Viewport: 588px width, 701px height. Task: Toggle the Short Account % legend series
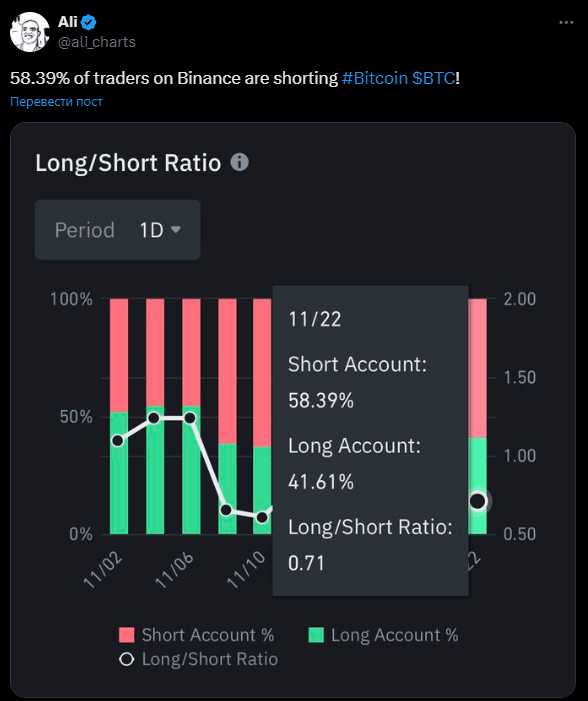point(197,635)
